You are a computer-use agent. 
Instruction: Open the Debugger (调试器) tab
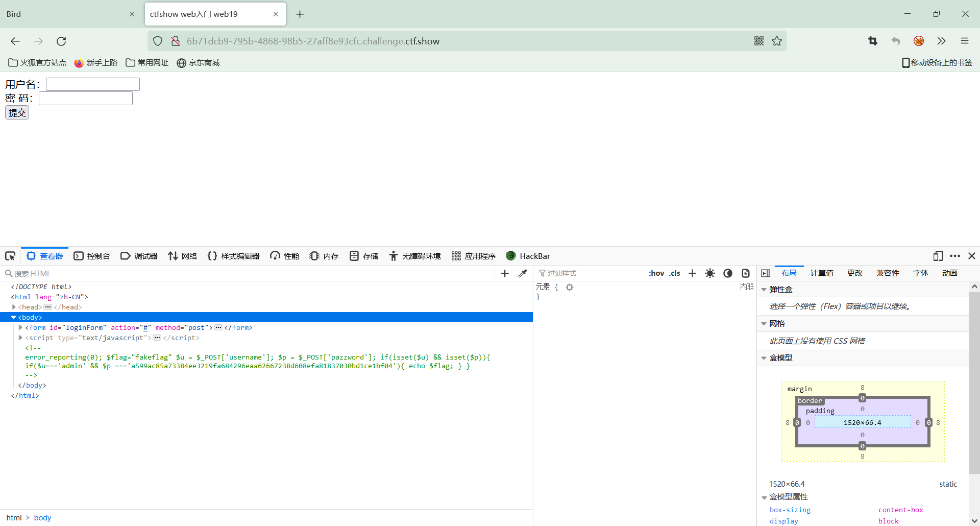(139, 256)
